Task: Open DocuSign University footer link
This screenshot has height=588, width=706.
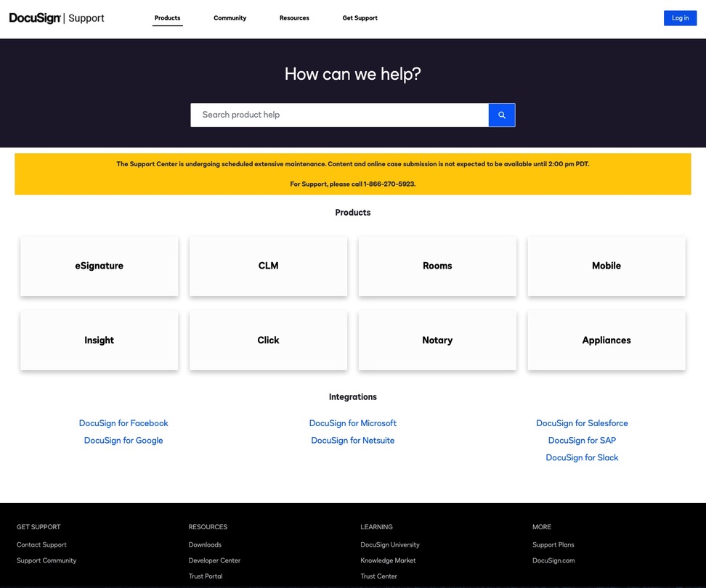Action: tap(390, 545)
